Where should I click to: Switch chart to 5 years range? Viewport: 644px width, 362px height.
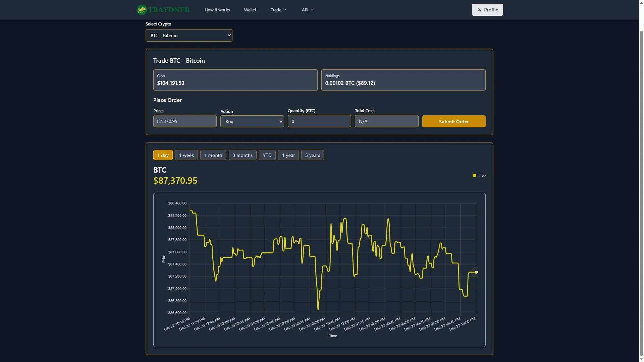[x=313, y=155]
